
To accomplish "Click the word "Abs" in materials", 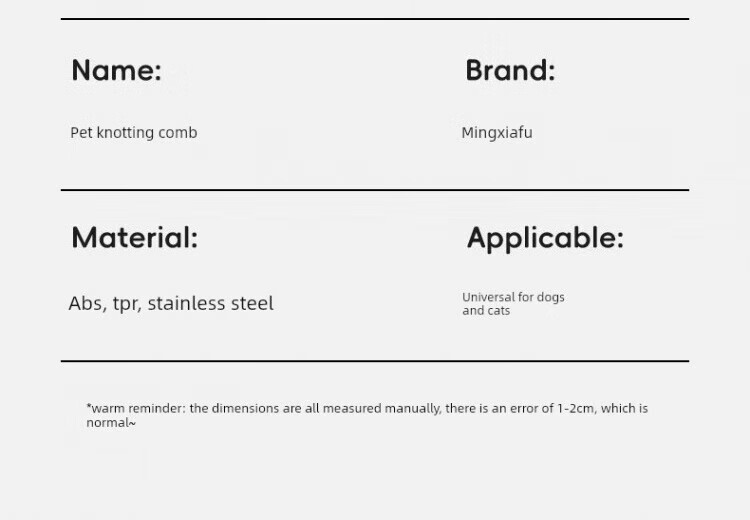I will click(85, 304).
